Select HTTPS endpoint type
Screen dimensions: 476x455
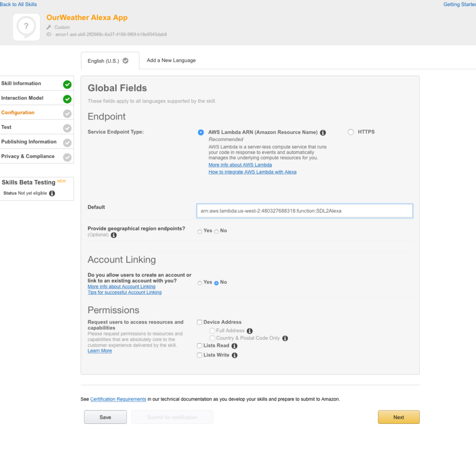point(350,132)
